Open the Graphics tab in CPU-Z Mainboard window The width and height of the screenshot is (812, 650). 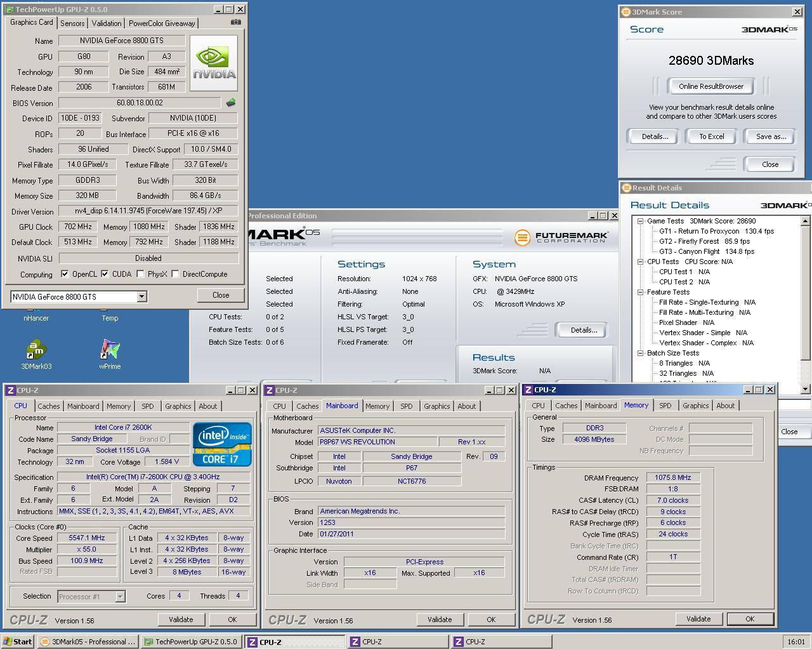436,406
